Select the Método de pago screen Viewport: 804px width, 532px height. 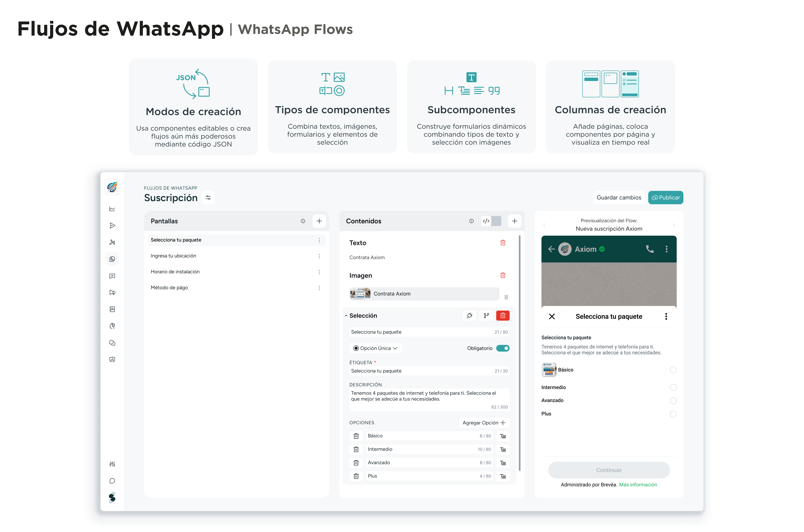tap(169, 288)
